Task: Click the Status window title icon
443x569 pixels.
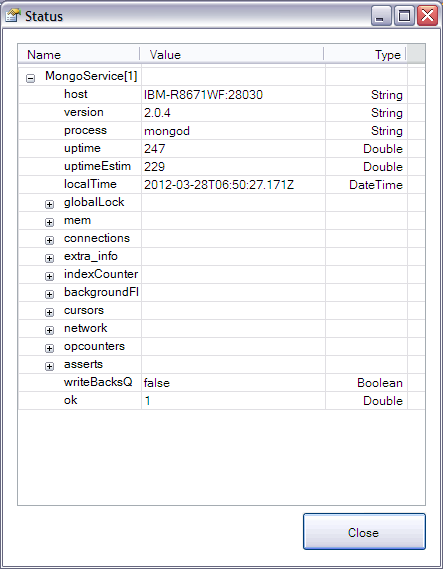Action: (x=13, y=16)
